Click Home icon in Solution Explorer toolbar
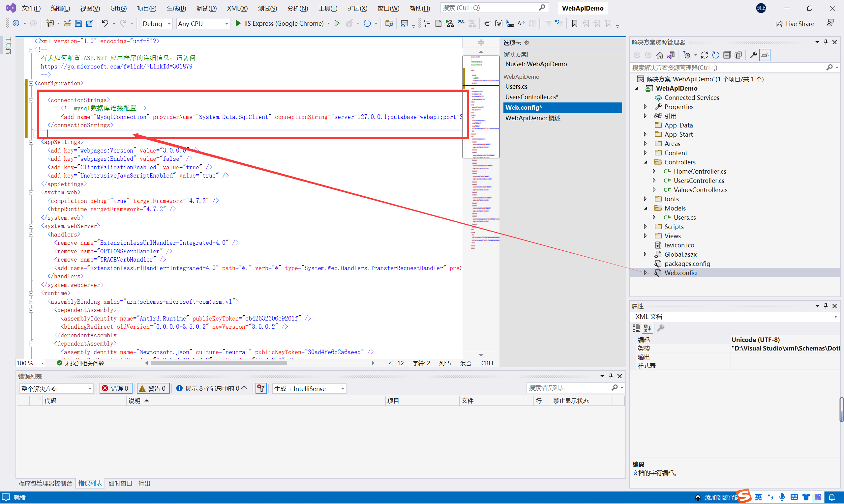 pos(659,55)
